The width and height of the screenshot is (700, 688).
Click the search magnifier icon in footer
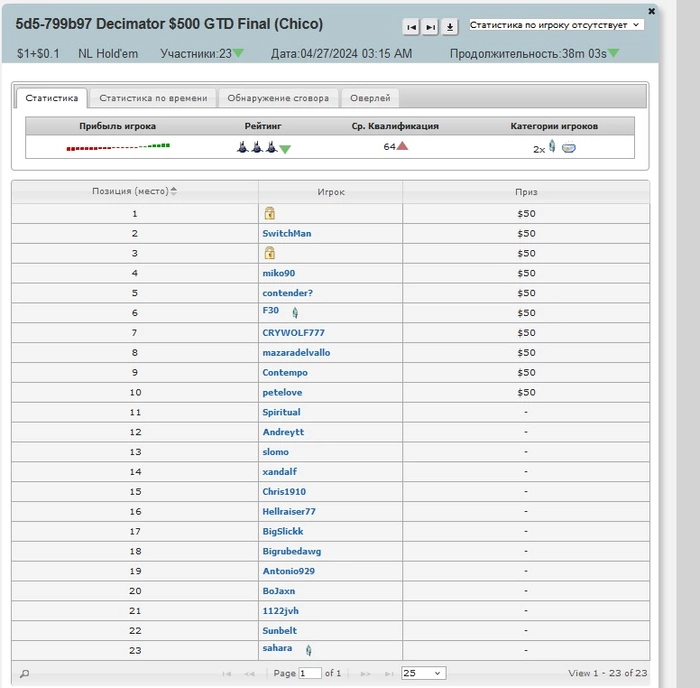pos(25,673)
